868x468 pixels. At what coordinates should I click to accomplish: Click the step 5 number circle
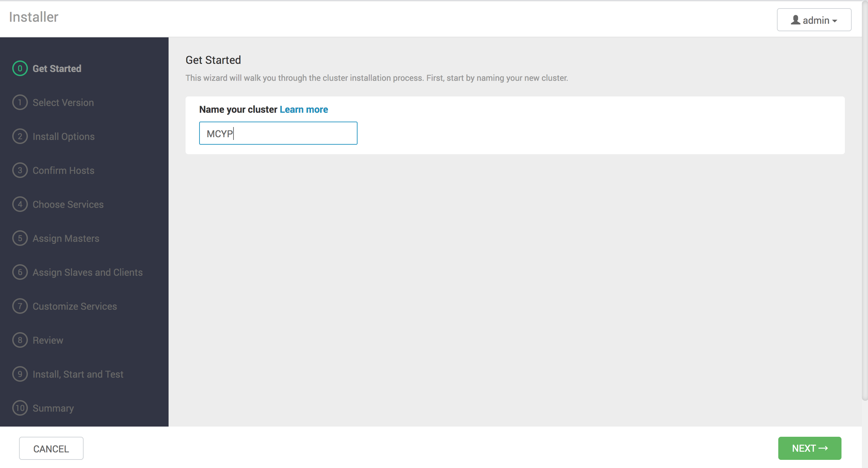(x=20, y=238)
